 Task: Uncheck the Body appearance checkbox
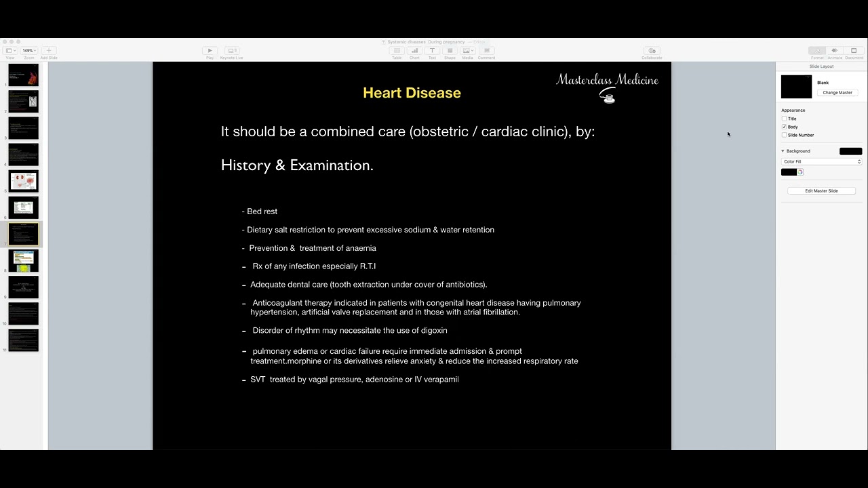click(x=785, y=127)
